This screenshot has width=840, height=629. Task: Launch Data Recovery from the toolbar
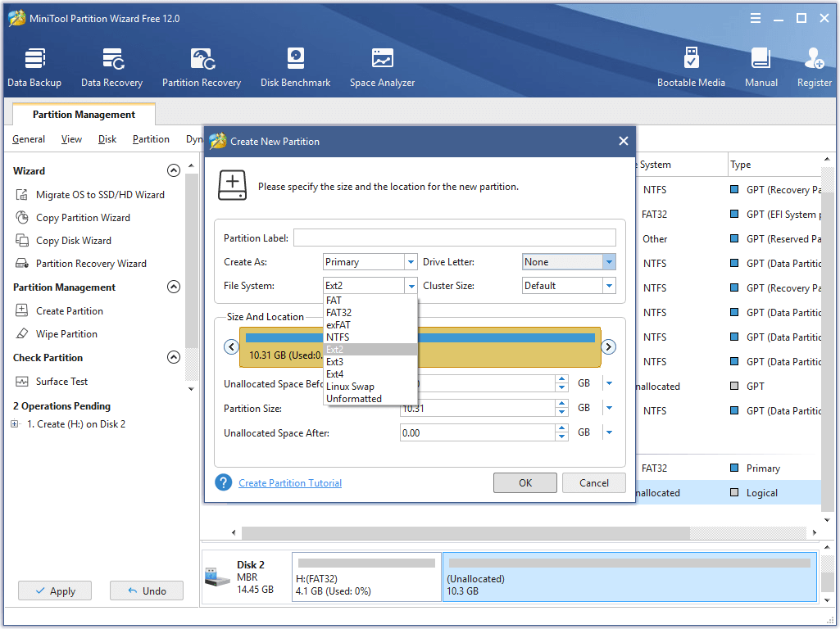(x=112, y=68)
